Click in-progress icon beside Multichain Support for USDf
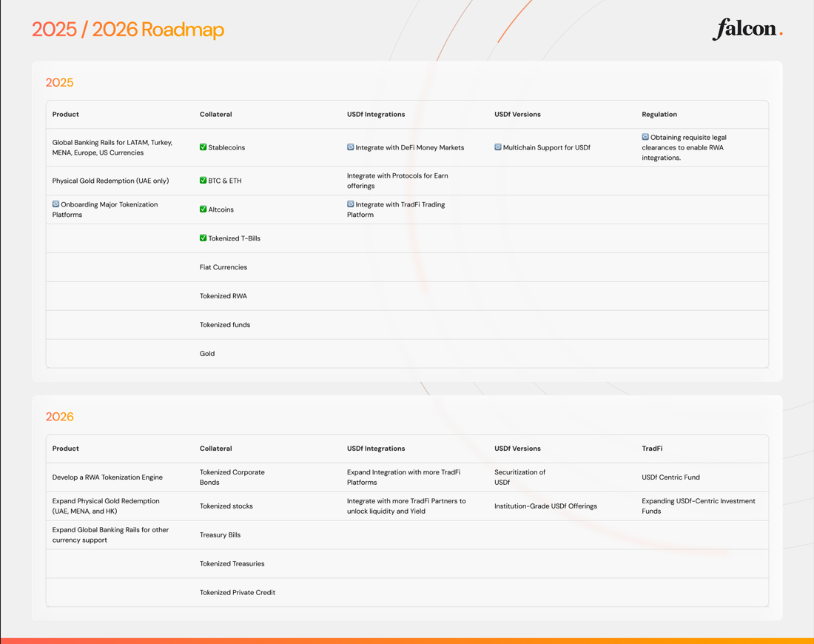The image size is (814, 644). 498,147
